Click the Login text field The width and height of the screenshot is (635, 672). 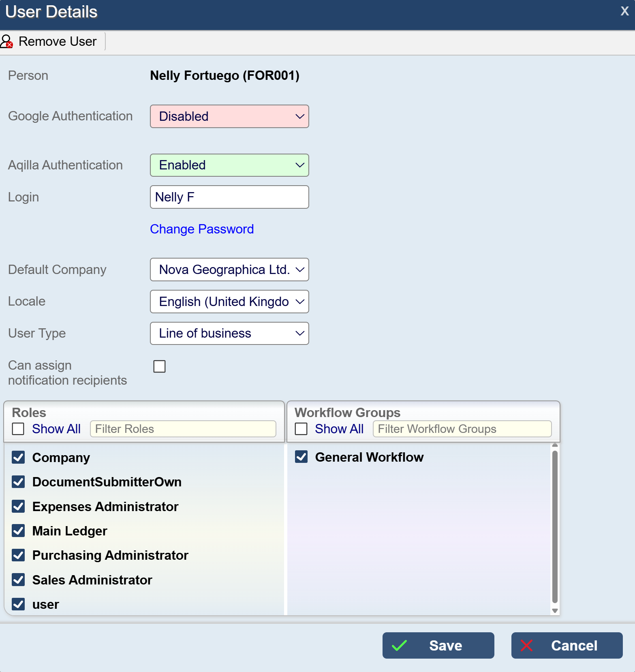point(229,197)
